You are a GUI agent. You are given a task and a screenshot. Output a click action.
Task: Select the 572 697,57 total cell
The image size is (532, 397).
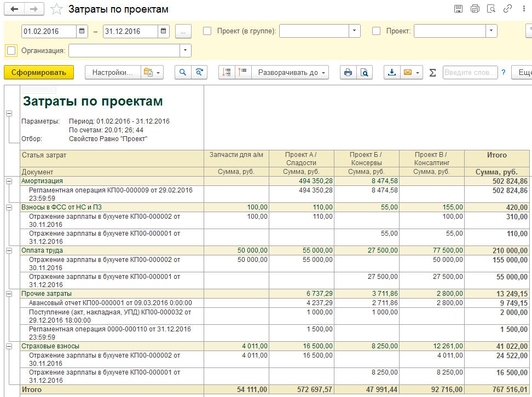coord(302,389)
